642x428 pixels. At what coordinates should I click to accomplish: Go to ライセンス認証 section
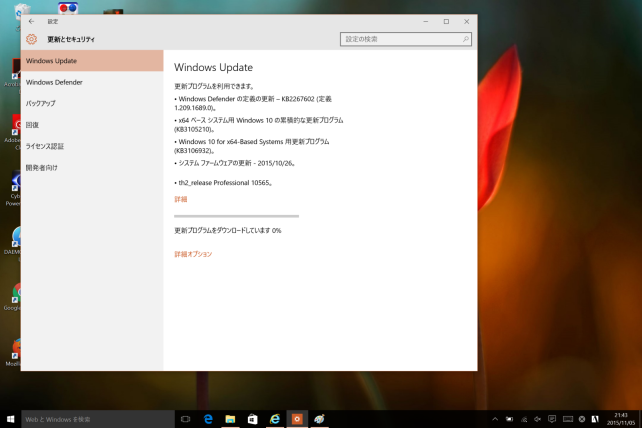(92, 146)
